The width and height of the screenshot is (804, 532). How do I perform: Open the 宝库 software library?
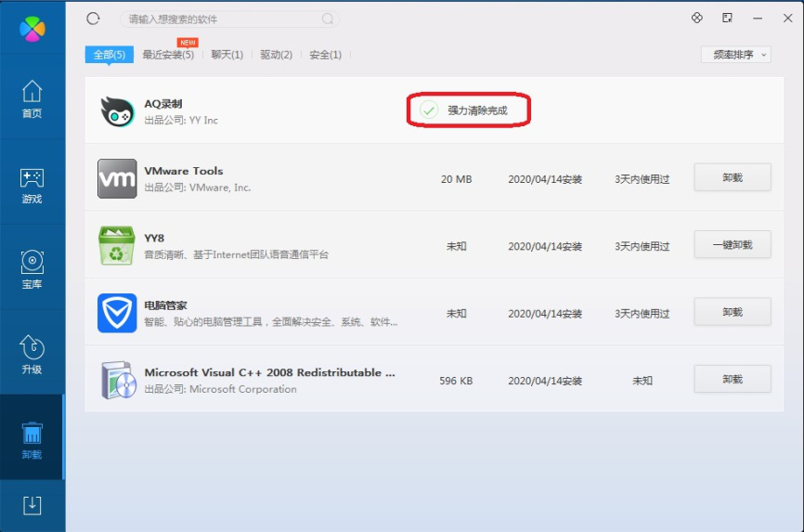32,270
